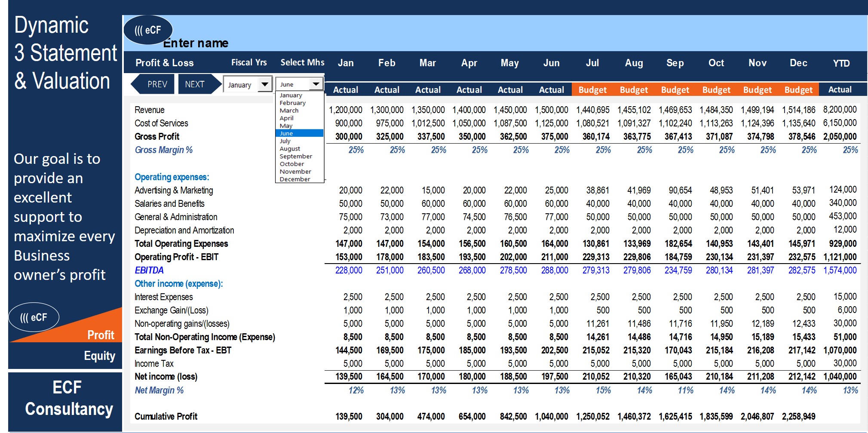Image resolution: width=868 pixels, height=433 pixels.
Task: Click the Gross Margin % row label
Action: (x=163, y=150)
